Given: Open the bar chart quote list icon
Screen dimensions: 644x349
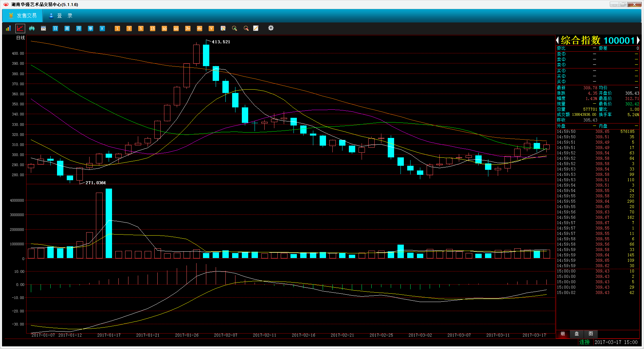Looking at the screenshot, I should click(8, 29).
